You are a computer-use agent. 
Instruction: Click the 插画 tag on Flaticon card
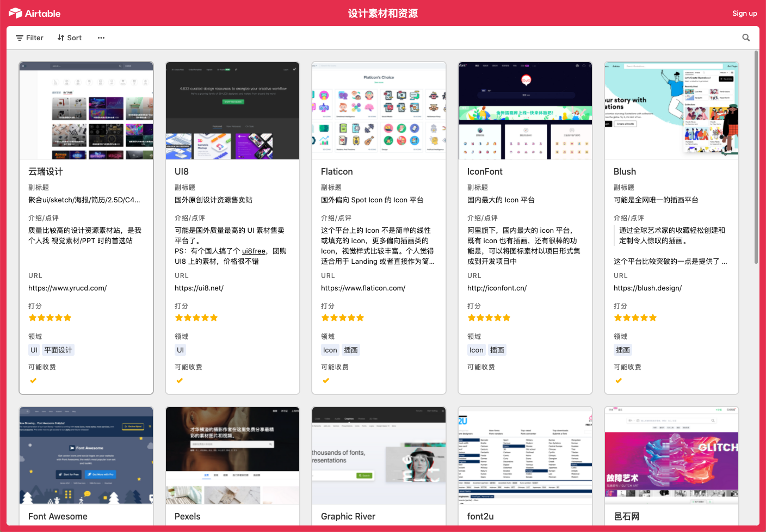pyautogui.click(x=351, y=350)
